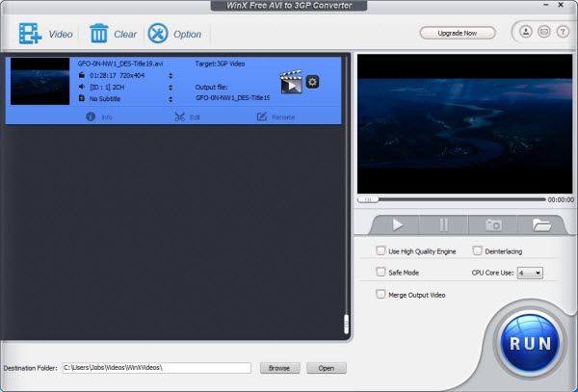
Task: Click the Clear trash bin icon
Action: click(x=99, y=34)
